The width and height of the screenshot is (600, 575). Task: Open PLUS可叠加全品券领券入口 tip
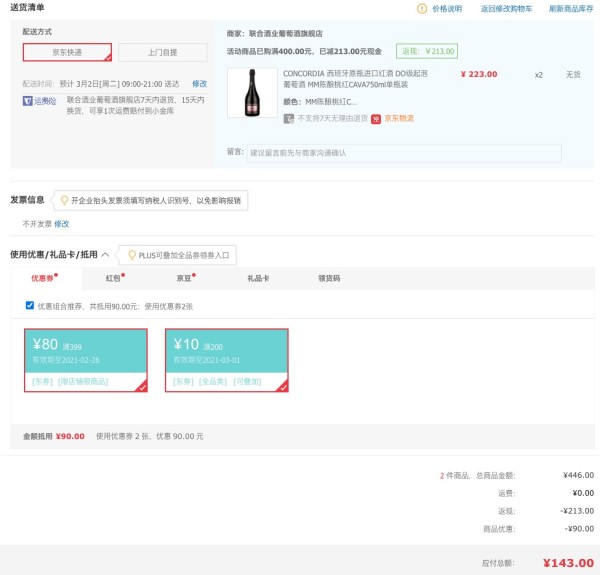[184, 255]
